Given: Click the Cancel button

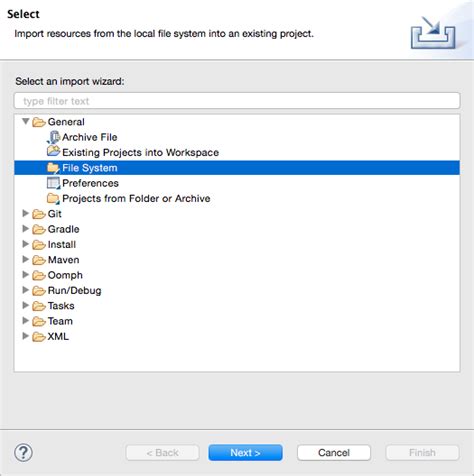Looking at the screenshot, I should tap(334, 453).
